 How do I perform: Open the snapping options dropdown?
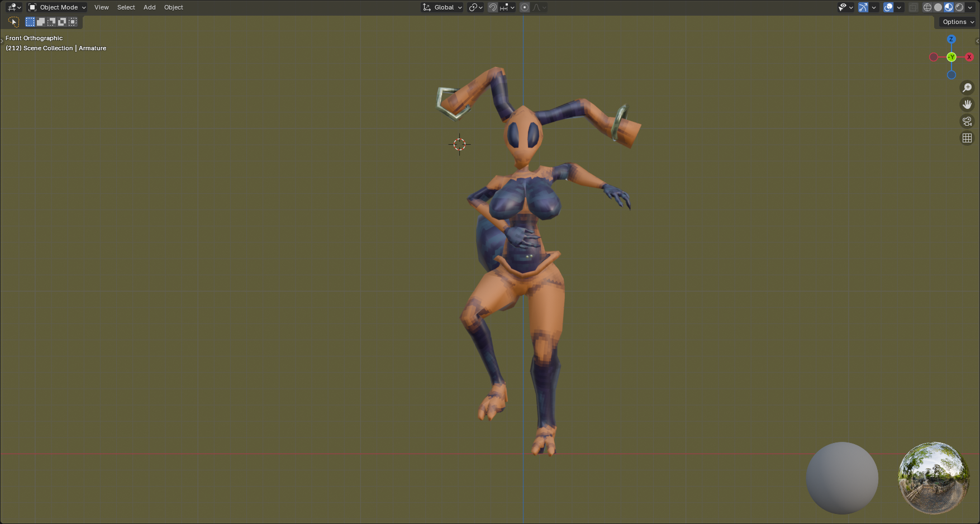coord(507,7)
